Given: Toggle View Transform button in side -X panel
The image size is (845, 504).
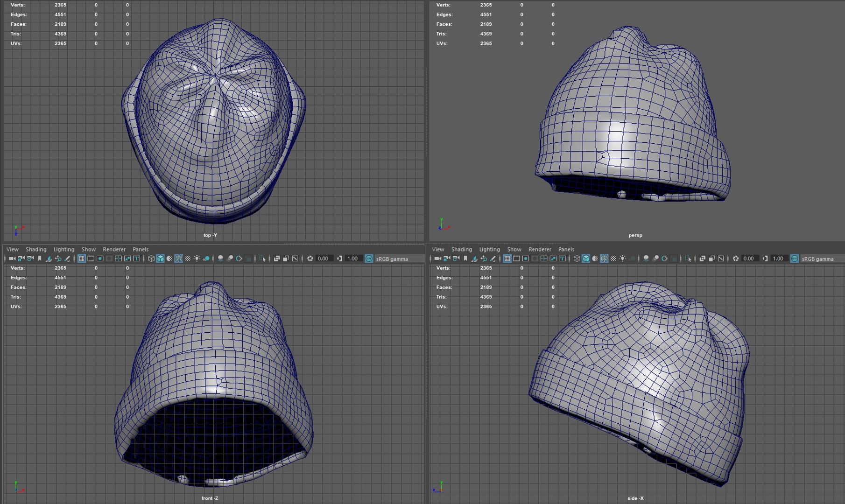Looking at the screenshot, I should (795, 259).
